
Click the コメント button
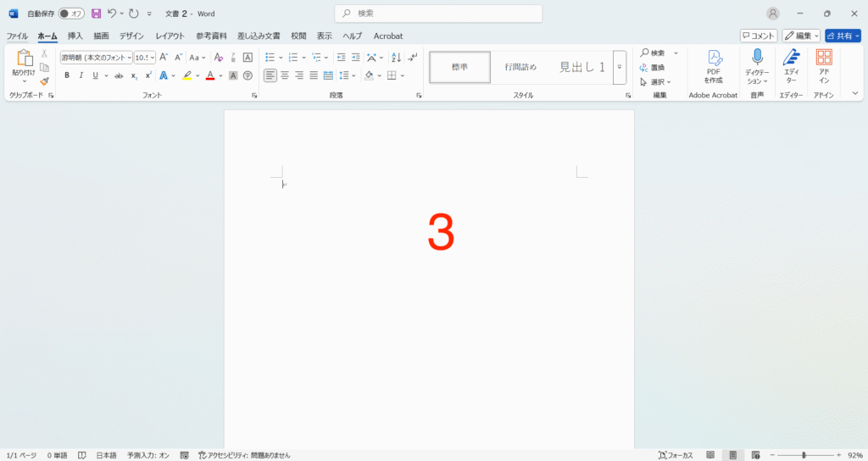(x=759, y=36)
